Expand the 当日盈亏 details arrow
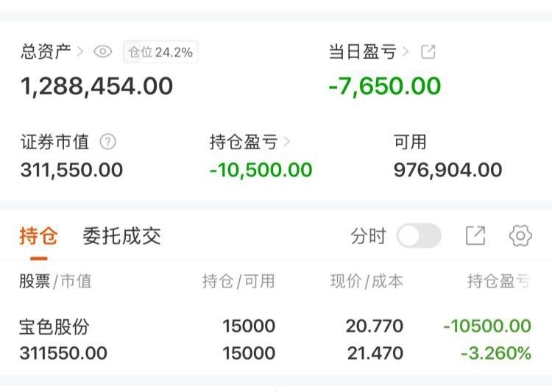 tap(406, 51)
